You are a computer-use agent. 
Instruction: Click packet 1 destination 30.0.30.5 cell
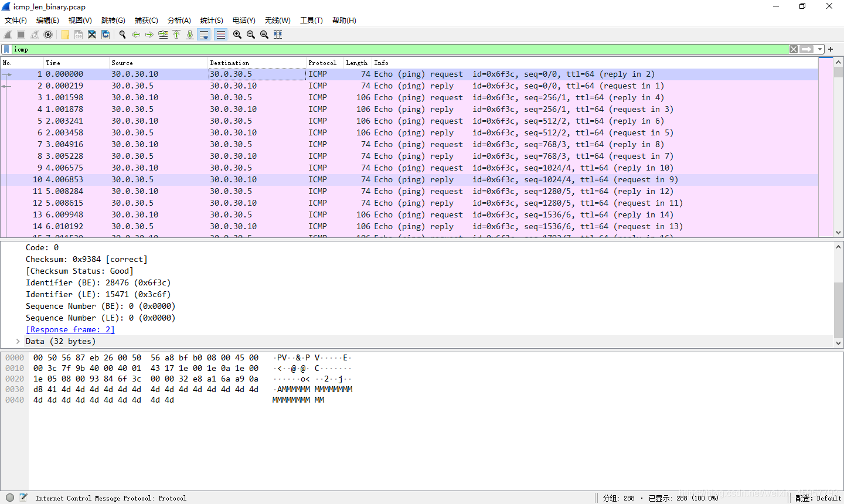pos(257,74)
